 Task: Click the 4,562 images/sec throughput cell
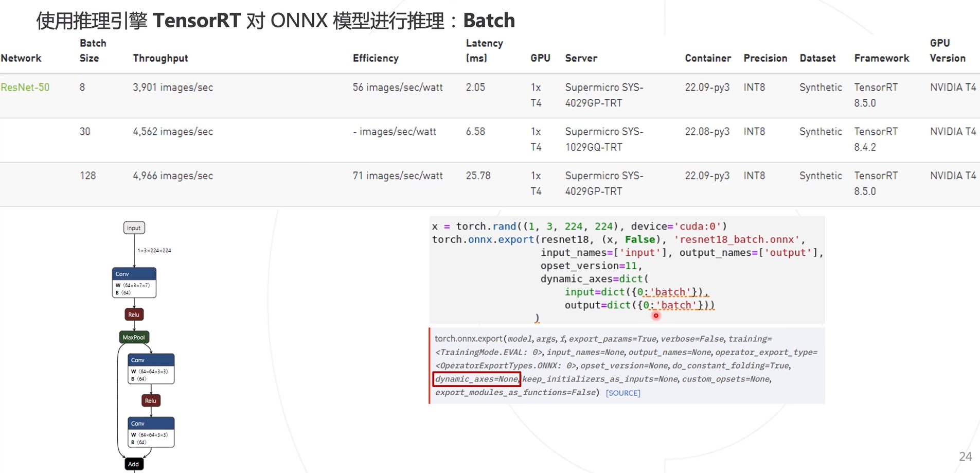point(173,132)
